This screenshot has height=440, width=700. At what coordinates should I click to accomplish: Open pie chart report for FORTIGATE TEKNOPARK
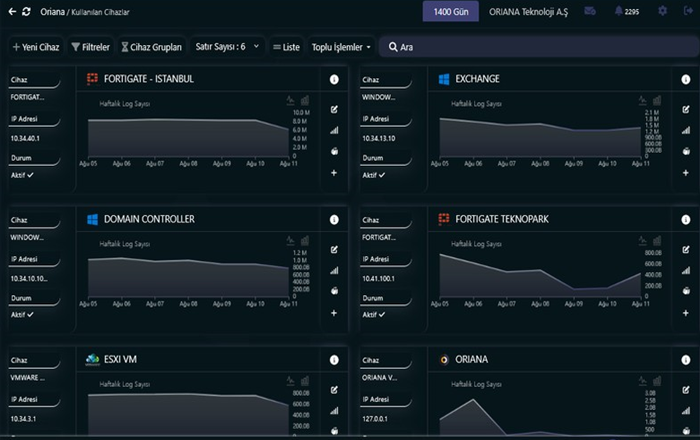click(686, 291)
